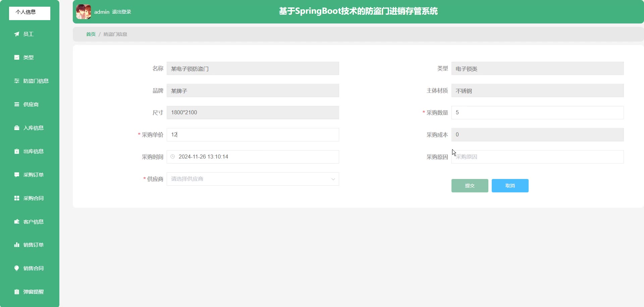Go to 首页 breadcrumb link
Screen dimensions: 644x307
(x=91, y=34)
